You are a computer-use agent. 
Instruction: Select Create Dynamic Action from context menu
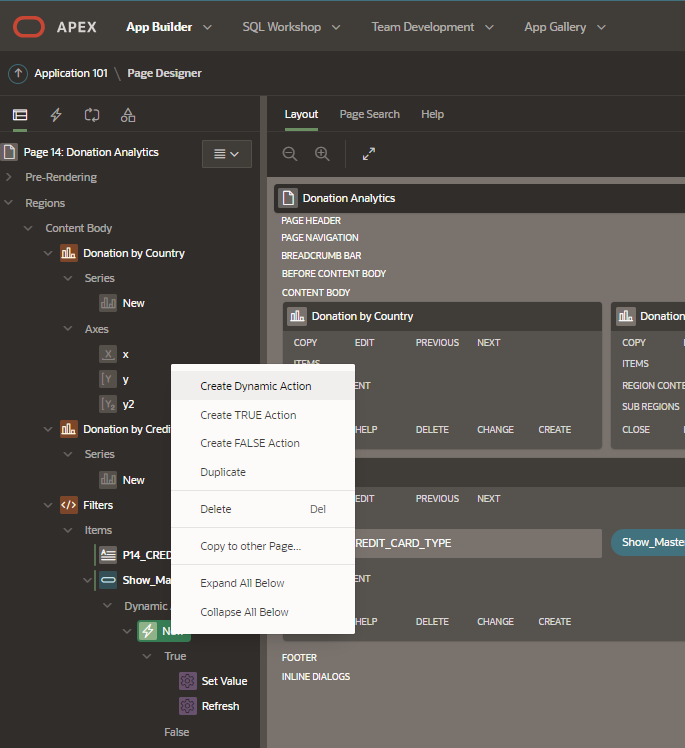[263, 386]
